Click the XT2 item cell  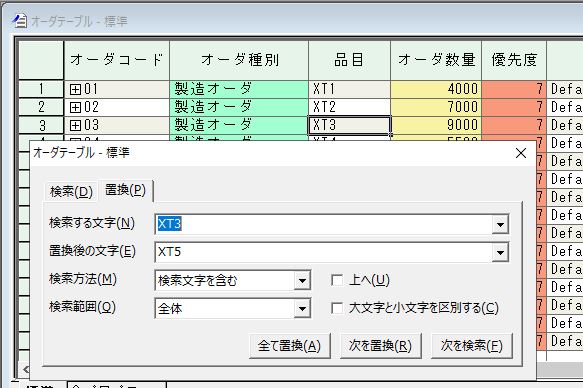[x=350, y=107]
